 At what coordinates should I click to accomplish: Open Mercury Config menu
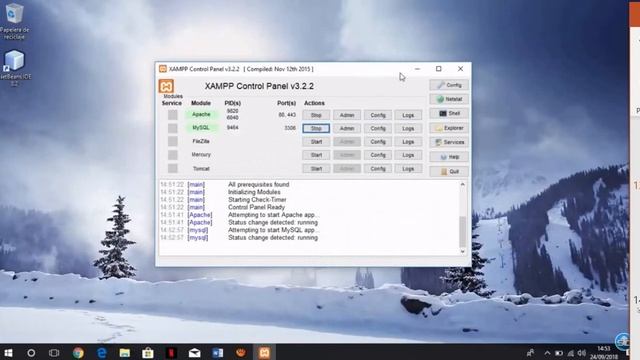pyautogui.click(x=378, y=155)
